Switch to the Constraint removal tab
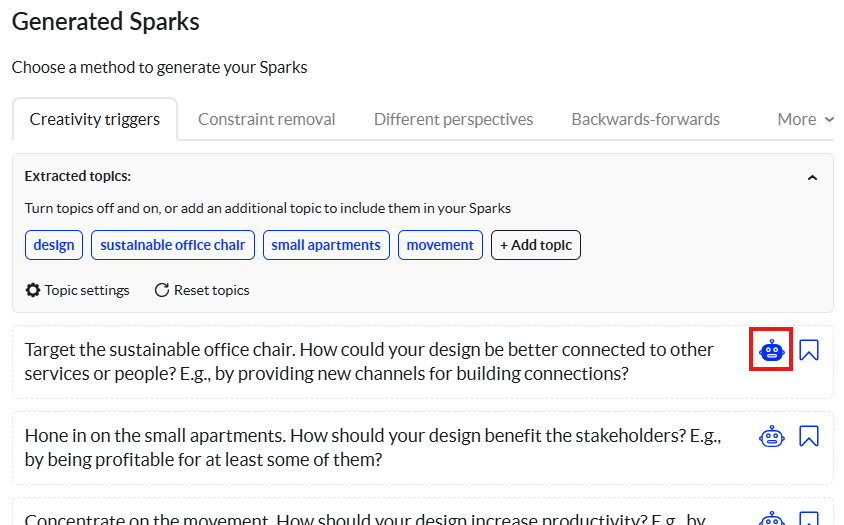Image resolution: width=844 pixels, height=525 pixels. (x=266, y=119)
